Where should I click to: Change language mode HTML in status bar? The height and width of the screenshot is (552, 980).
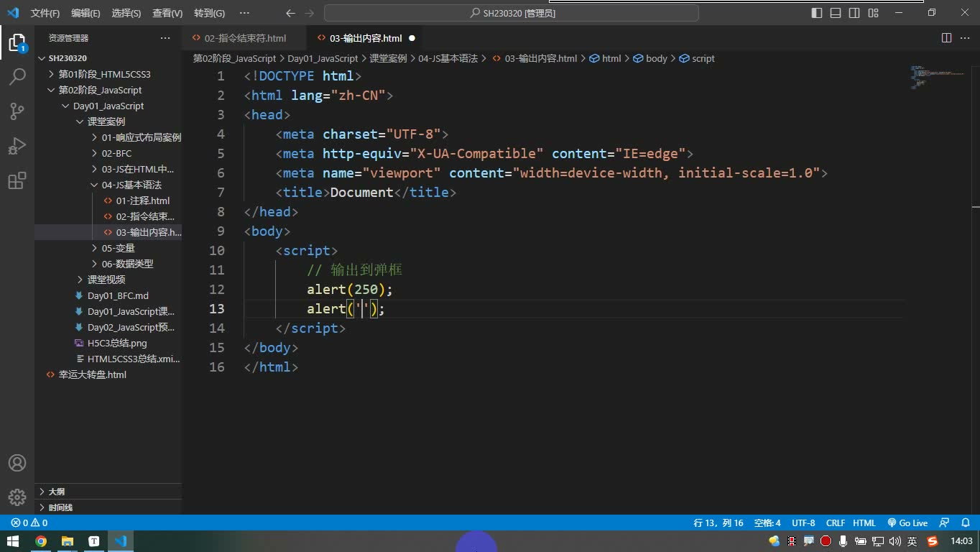864,523
